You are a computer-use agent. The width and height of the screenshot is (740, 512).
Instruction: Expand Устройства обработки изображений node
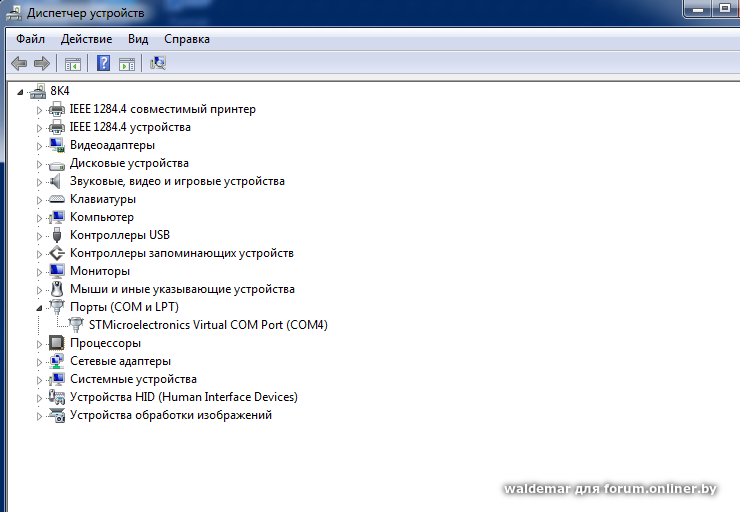tap(39, 416)
